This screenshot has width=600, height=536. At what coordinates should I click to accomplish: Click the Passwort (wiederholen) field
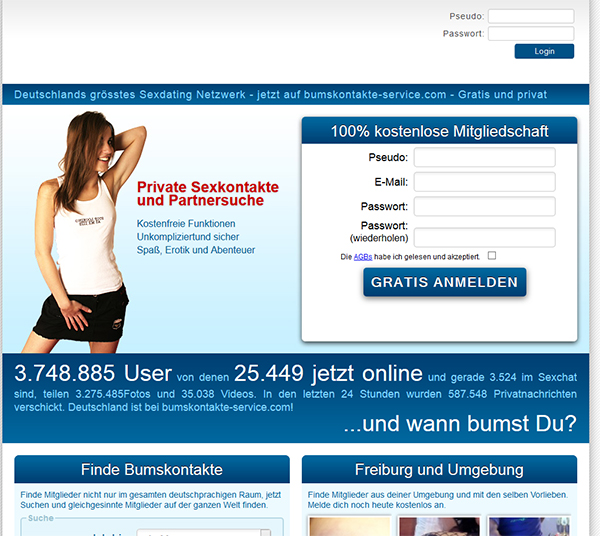click(484, 238)
